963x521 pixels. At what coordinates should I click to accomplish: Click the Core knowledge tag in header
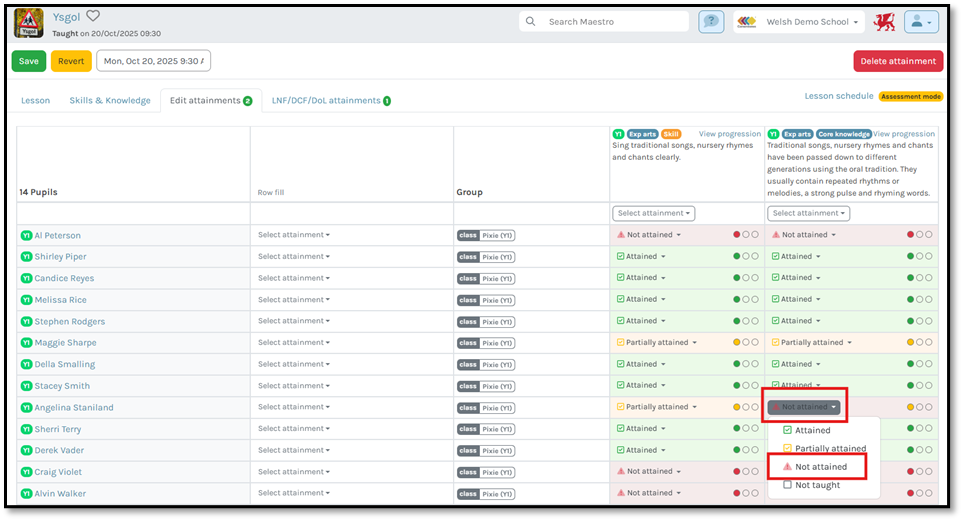842,134
